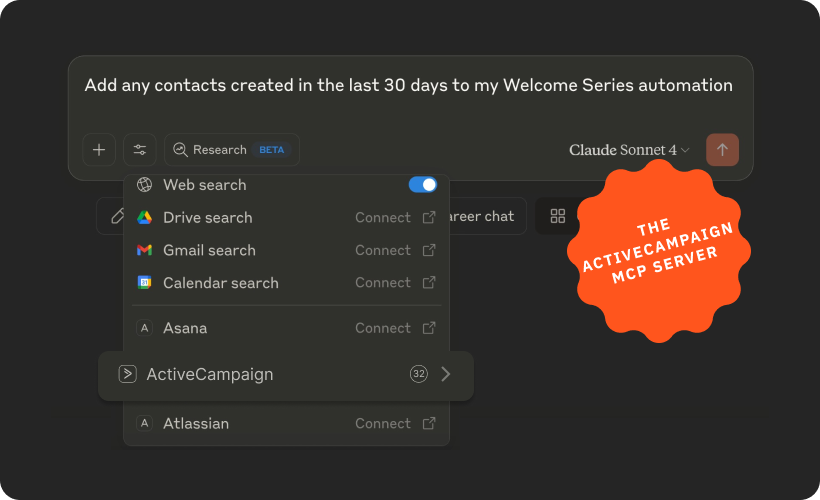Select the Atlassian menu entry
This screenshot has width=820, height=500.
196,424
